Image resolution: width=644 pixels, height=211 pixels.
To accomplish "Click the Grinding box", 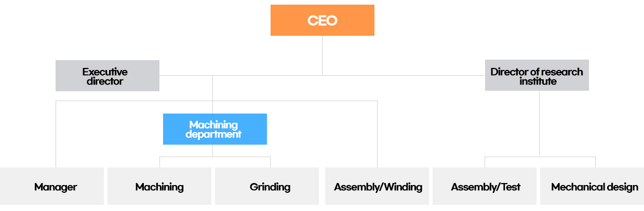I will [267, 186].
